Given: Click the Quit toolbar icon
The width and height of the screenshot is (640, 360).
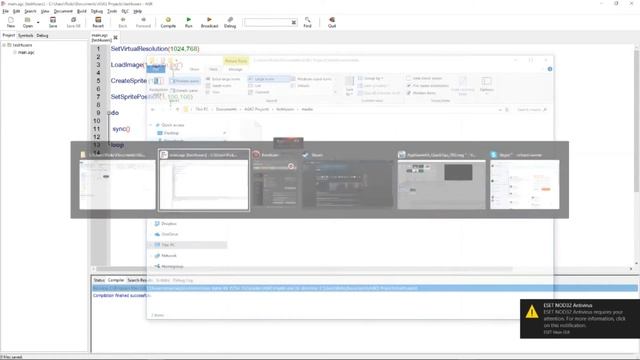Looking at the screenshot, I should pyautogui.click(x=332, y=22).
